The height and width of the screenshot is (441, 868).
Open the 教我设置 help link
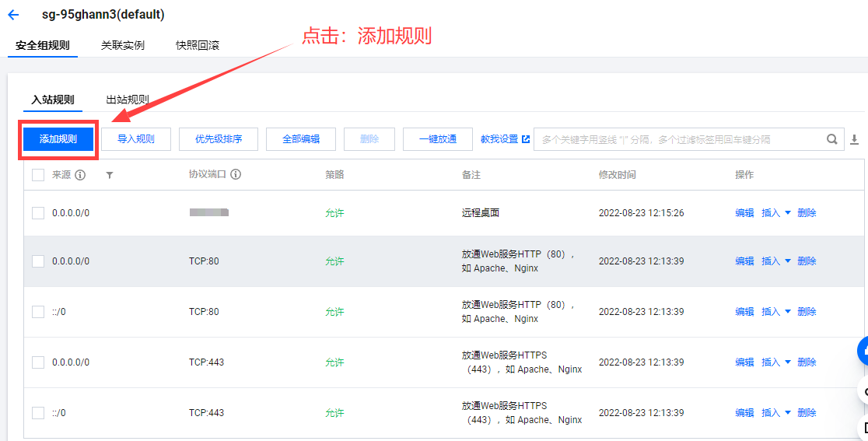499,139
